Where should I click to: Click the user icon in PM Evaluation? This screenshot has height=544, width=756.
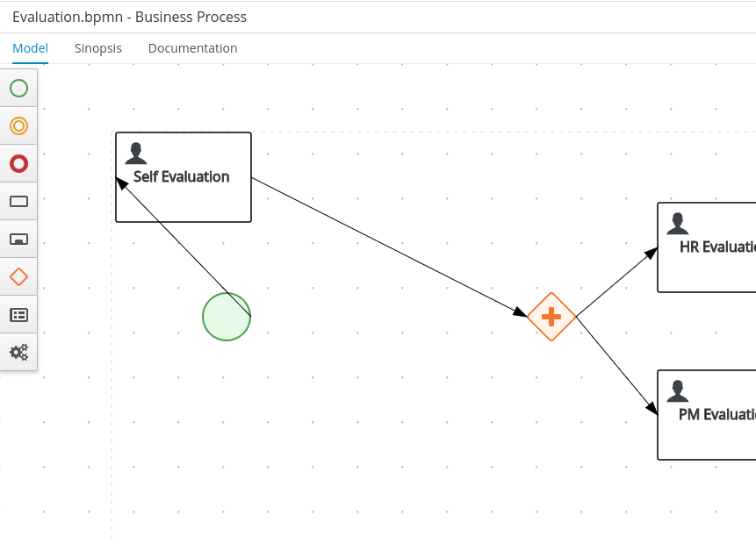pos(677,390)
